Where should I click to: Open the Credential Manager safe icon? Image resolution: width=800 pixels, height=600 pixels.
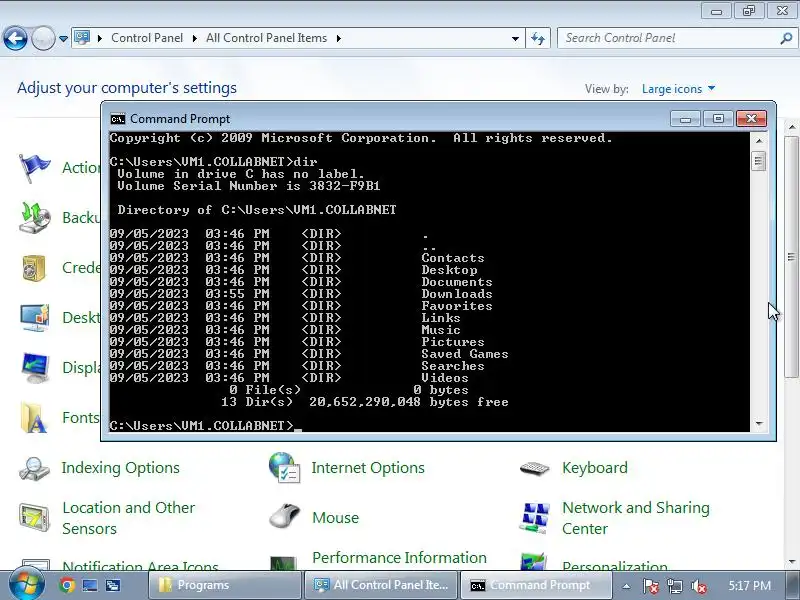pyautogui.click(x=34, y=268)
